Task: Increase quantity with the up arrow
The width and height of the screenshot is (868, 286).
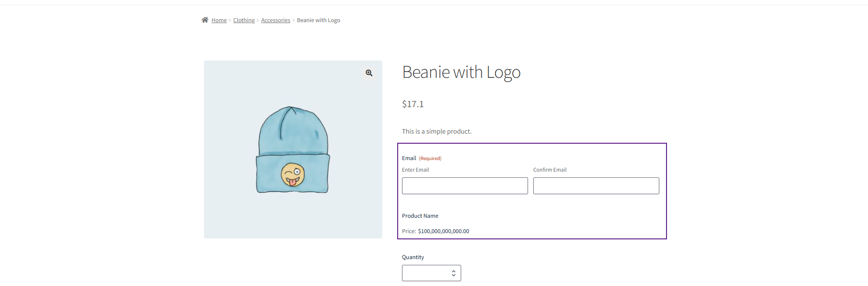Action: click(x=453, y=271)
